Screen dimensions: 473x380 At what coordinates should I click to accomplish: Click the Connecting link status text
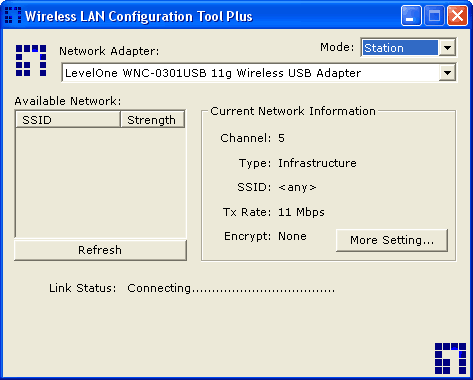(x=231, y=288)
